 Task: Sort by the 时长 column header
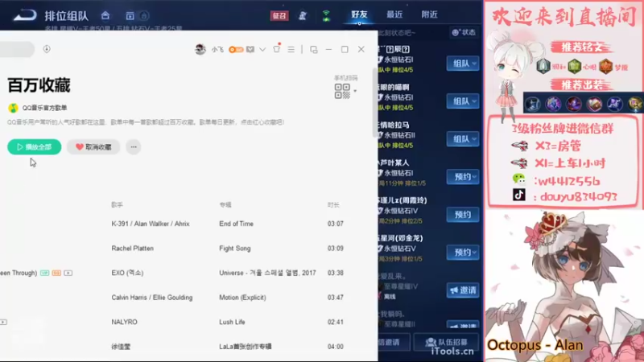coord(333,205)
